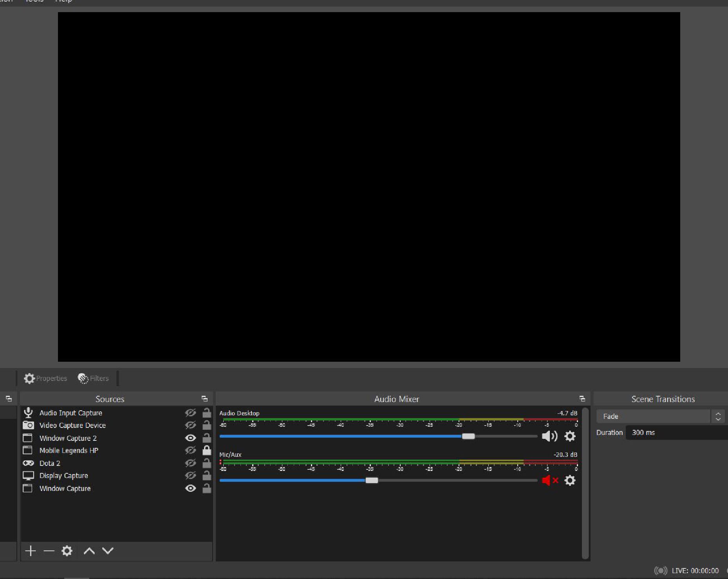Select the Dota 2 gamepad icon
Viewport: 728px width, 579px height.
[x=28, y=463]
